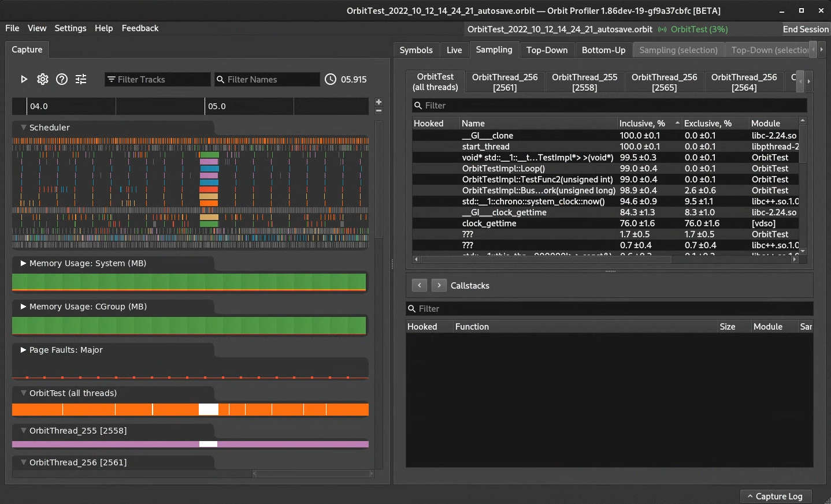Image resolution: width=831 pixels, height=504 pixels.
Task: Click the sampling table vertical scrollbar
Action: click(803, 144)
